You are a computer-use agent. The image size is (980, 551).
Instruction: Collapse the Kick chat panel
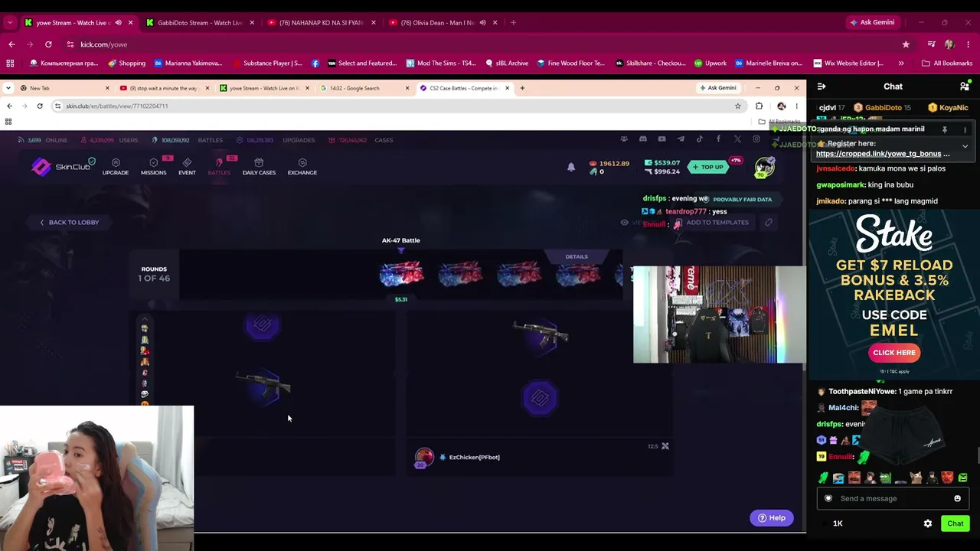pos(822,86)
